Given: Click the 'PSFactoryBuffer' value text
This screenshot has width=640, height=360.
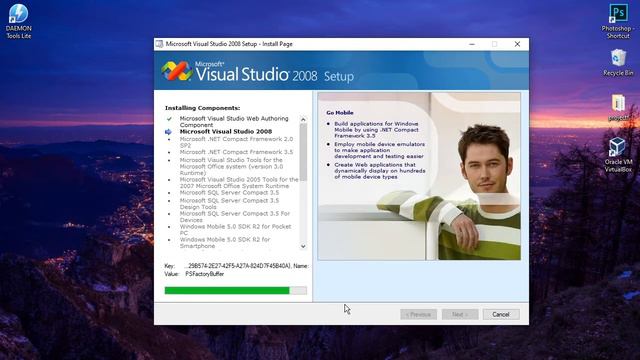Looking at the screenshot, I should coord(204,274).
